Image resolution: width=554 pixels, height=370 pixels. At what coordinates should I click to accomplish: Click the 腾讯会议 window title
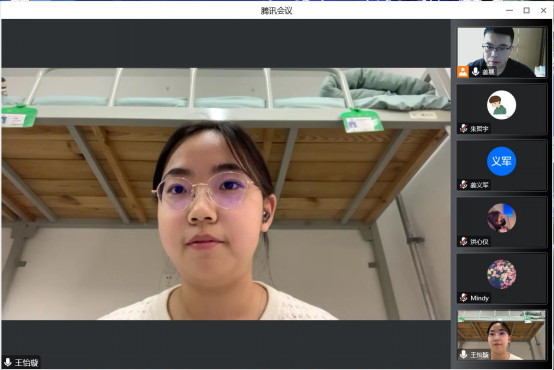pyautogui.click(x=276, y=11)
